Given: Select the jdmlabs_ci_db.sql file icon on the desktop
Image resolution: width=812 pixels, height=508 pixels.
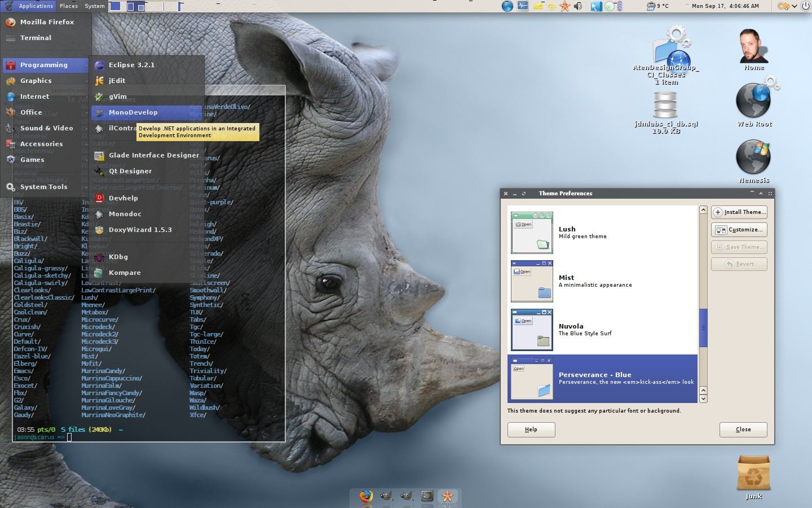Looking at the screenshot, I should pyautogui.click(x=666, y=112).
